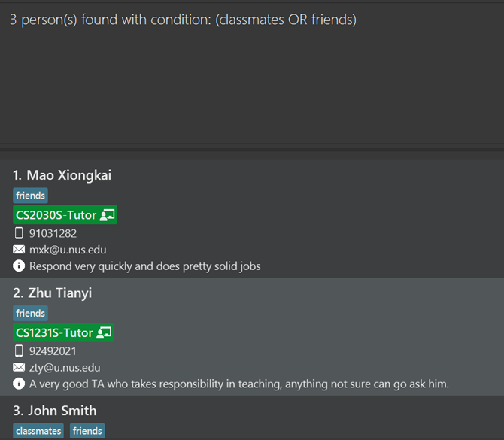Click phone icon next to 92492021
The width and height of the screenshot is (504, 440).
[x=19, y=350]
